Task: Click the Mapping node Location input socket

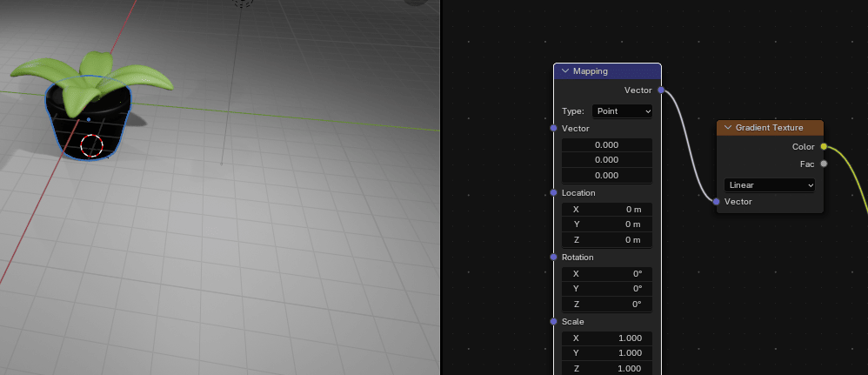Action: coord(554,192)
